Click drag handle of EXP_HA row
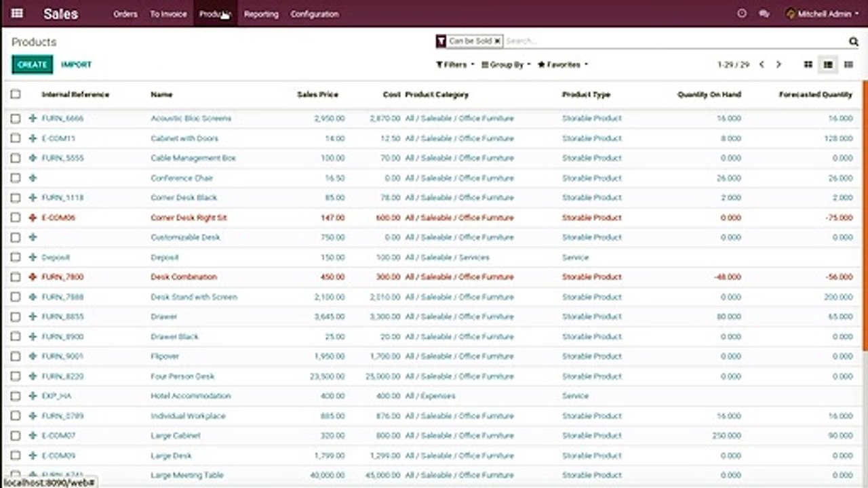 click(33, 396)
